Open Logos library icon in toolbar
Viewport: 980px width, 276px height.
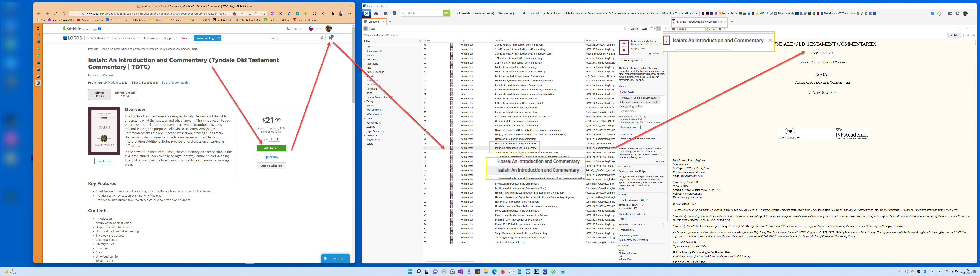(x=385, y=13)
